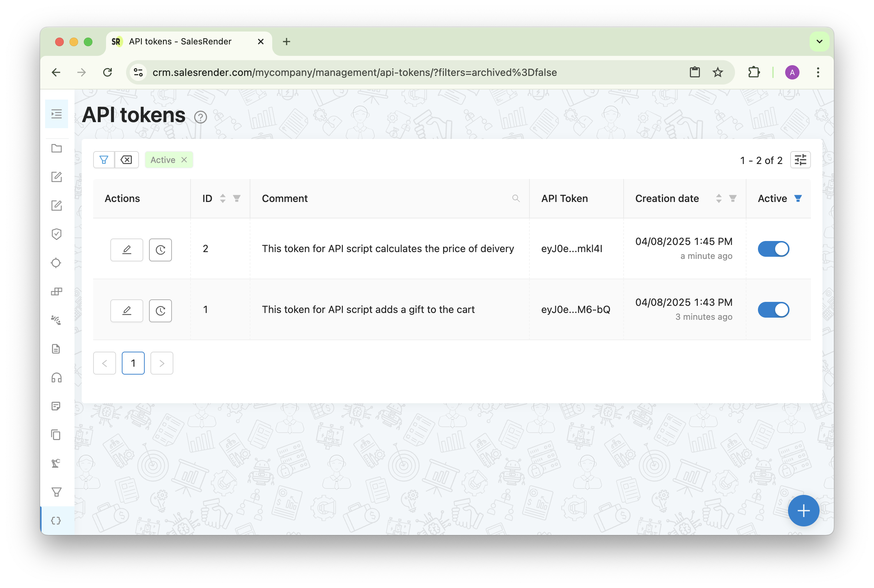This screenshot has height=588, width=874.
Task: Open the stacked boxes sidebar icon
Action: [57, 291]
